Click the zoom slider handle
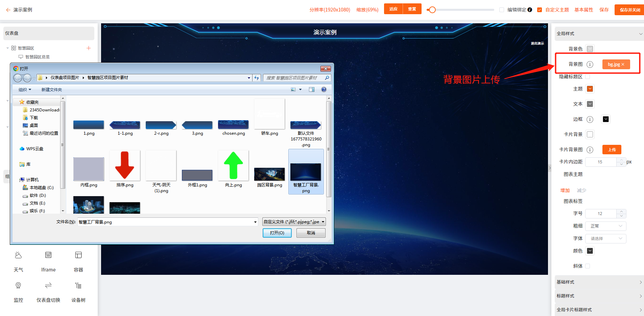 (432, 10)
